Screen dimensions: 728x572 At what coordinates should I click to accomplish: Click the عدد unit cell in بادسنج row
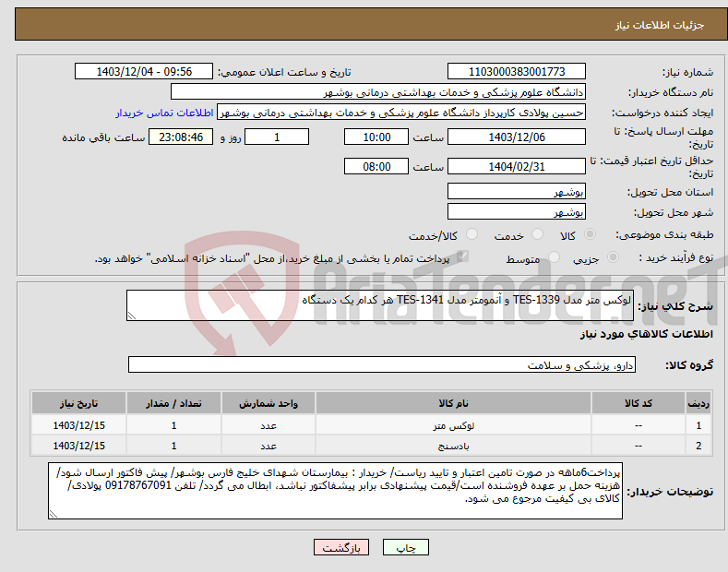(269, 446)
